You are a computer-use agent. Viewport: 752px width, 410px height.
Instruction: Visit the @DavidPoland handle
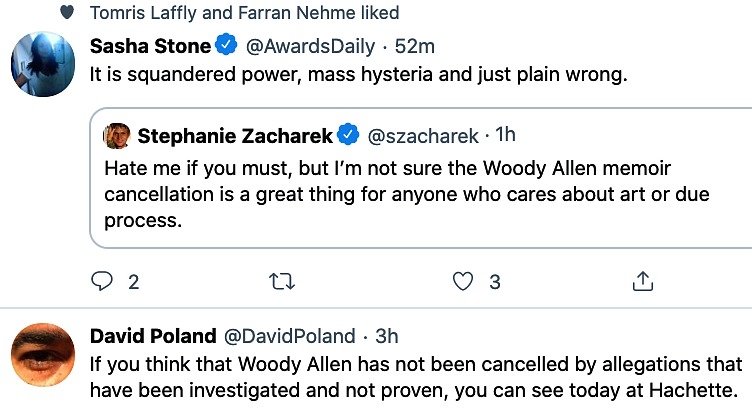pyautogui.click(x=290, y=336)
